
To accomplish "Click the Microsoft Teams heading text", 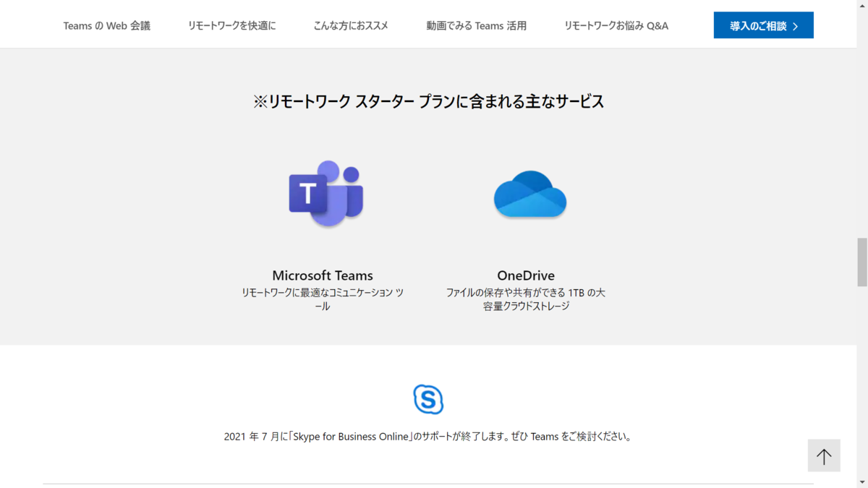I will tap(323, 275).
